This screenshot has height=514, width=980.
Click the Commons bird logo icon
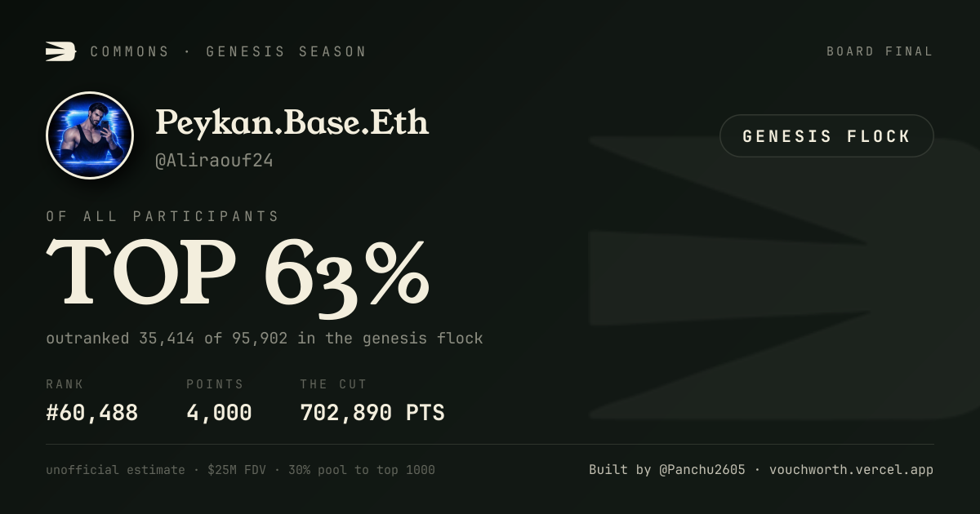pos(60,51)
